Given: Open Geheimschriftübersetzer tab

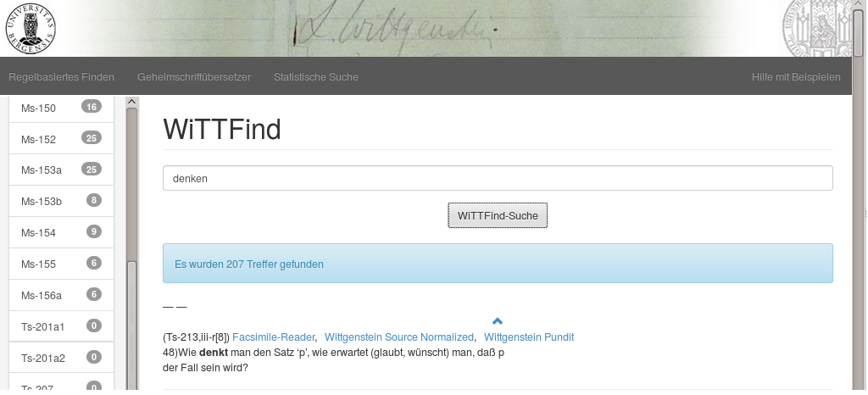Looking at the screenshot, I should pyautogui.click(x=194, y=77).
